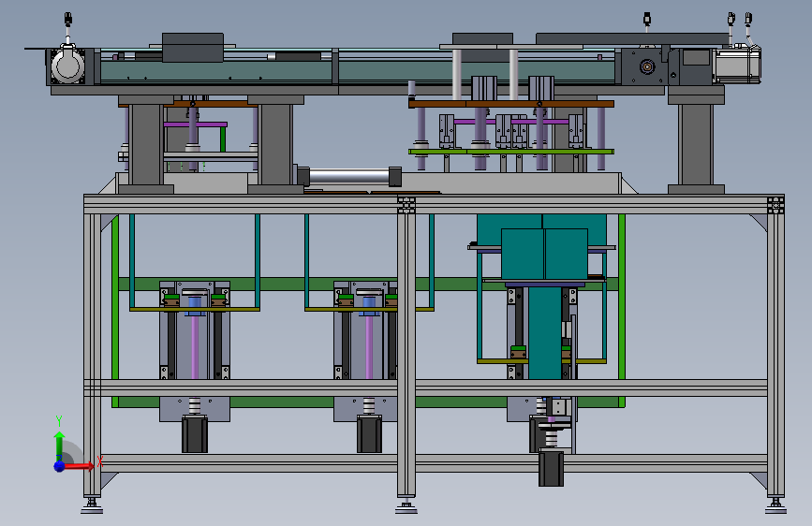Select the large teal block in the right bay
Screen dimensions: 812x526
[544, 254]
